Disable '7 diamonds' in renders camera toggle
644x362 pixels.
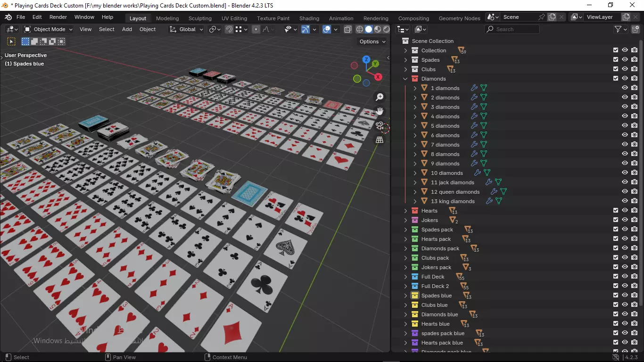point(635,145)
